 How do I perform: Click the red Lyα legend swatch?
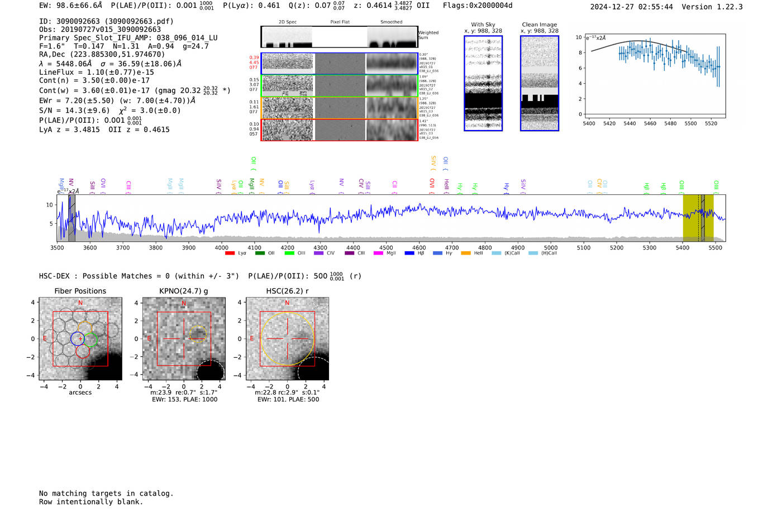pos(230,253)
